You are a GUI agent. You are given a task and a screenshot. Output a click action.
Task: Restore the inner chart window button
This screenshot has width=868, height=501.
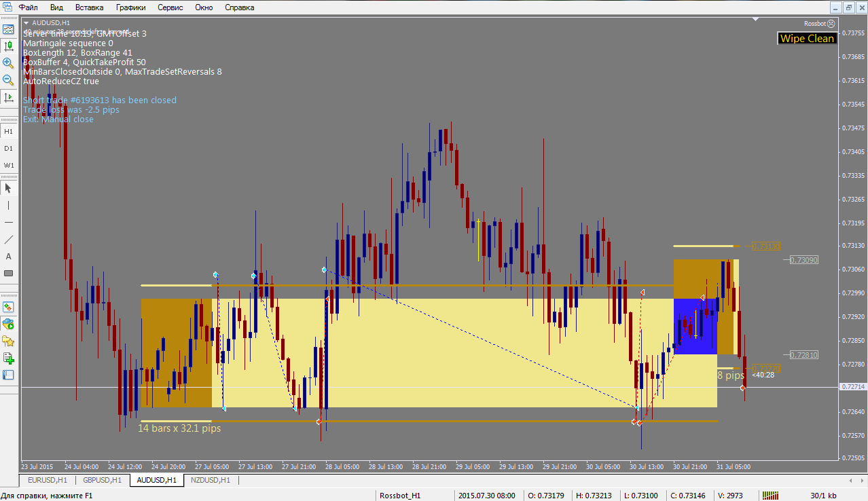click(x=848, y=7)
